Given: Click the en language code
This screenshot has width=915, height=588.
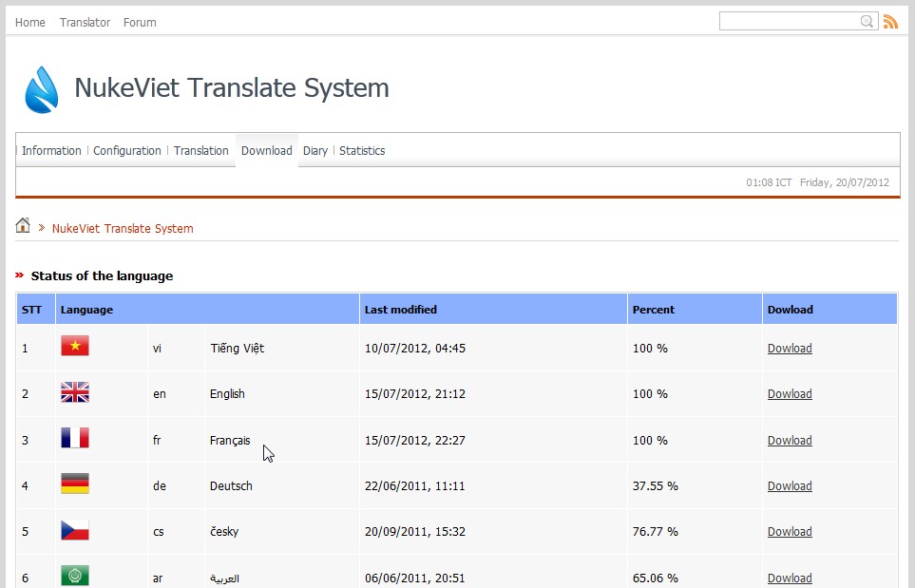Looking at the screenshot, I should point(160,394).
